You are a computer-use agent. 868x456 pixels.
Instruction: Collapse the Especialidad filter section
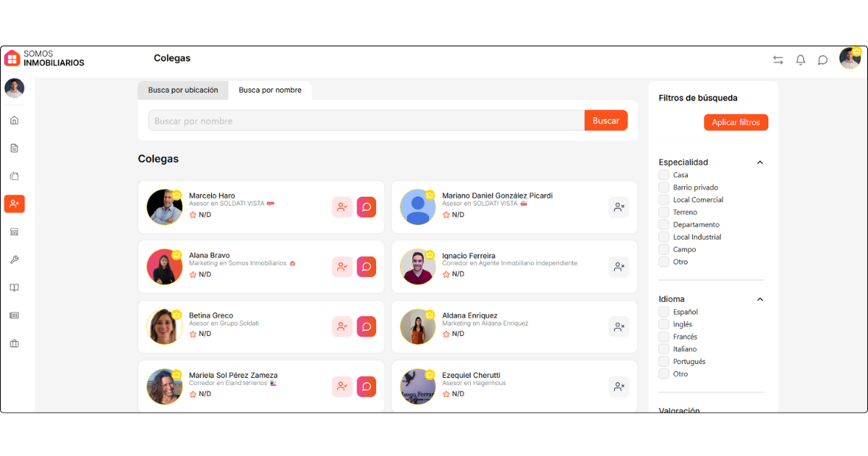(x=759, y=163)
